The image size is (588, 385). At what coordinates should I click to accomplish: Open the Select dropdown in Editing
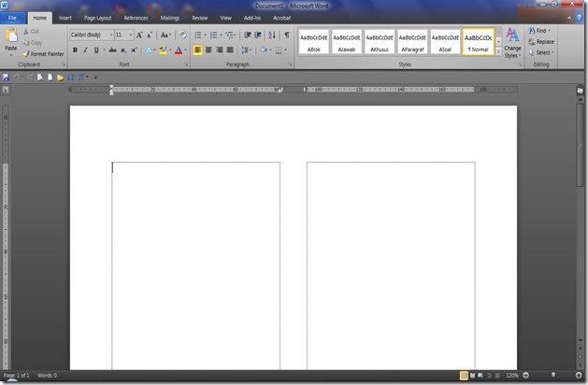tap(541, 53)
